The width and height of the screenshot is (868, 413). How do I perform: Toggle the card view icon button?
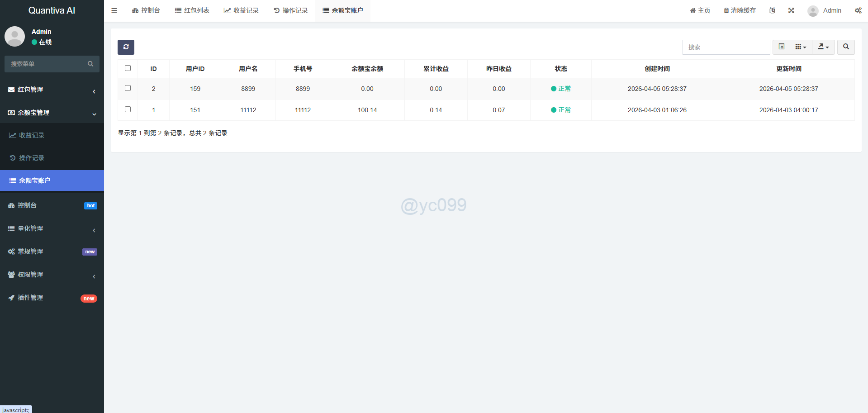[781, 47]
